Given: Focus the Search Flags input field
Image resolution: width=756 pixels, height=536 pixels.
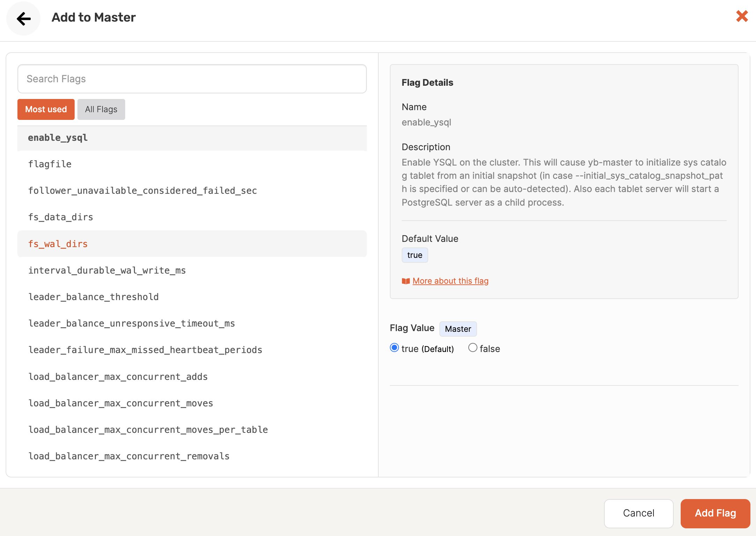Looking at the screenshot, I should click(x=192, y=79).
